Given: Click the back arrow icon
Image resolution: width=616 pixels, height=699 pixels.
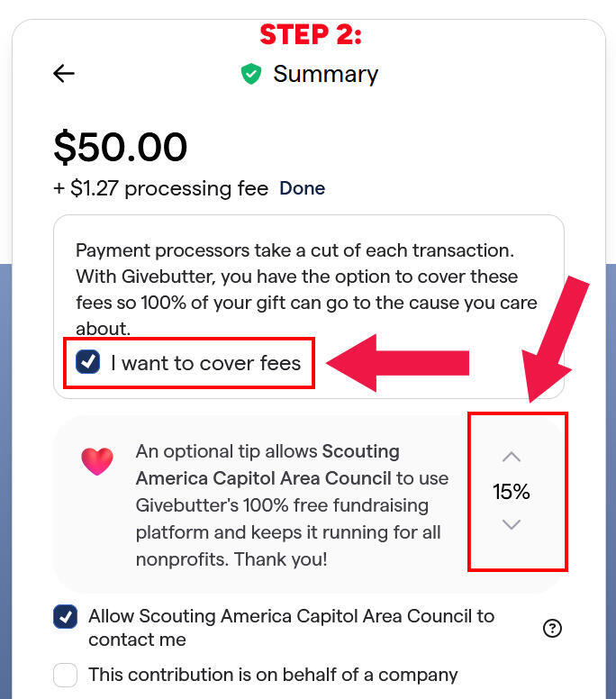Looking at the screenshot, I should click(x=64, y=74).
